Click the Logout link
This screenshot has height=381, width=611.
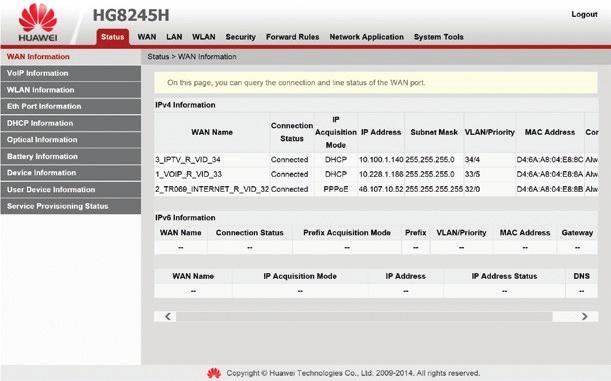tap(584, 14)
